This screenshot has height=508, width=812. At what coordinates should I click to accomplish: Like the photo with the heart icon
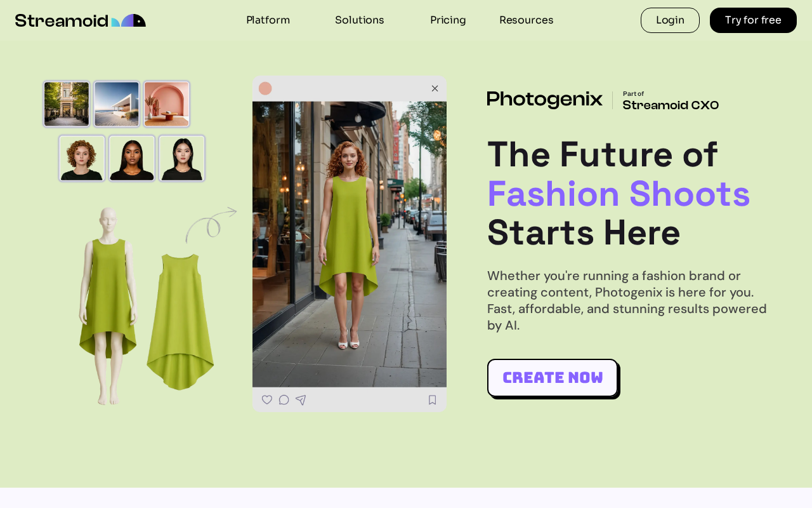click(x=267, y=400)
